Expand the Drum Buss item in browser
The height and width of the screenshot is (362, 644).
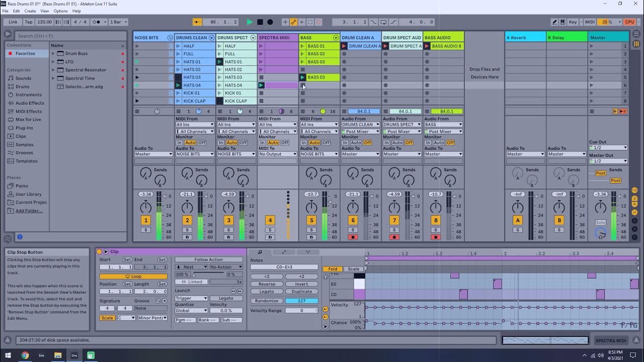(x=53, y=53)
